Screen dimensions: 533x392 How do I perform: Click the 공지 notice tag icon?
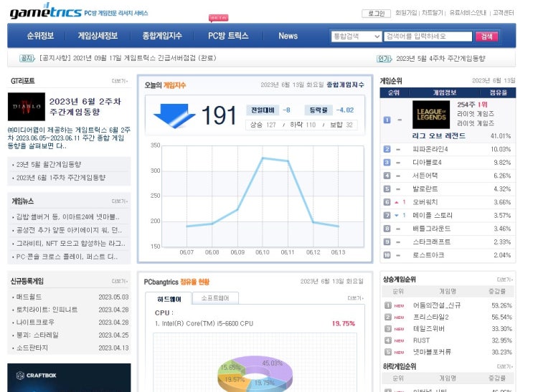point(27,58)
